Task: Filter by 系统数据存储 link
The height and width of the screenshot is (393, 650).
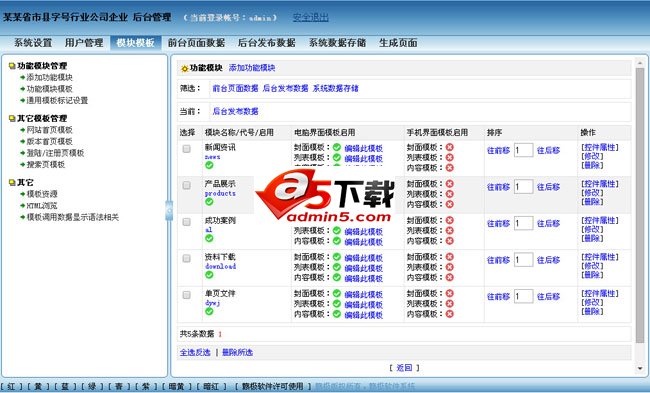Action: coord(336,88)
